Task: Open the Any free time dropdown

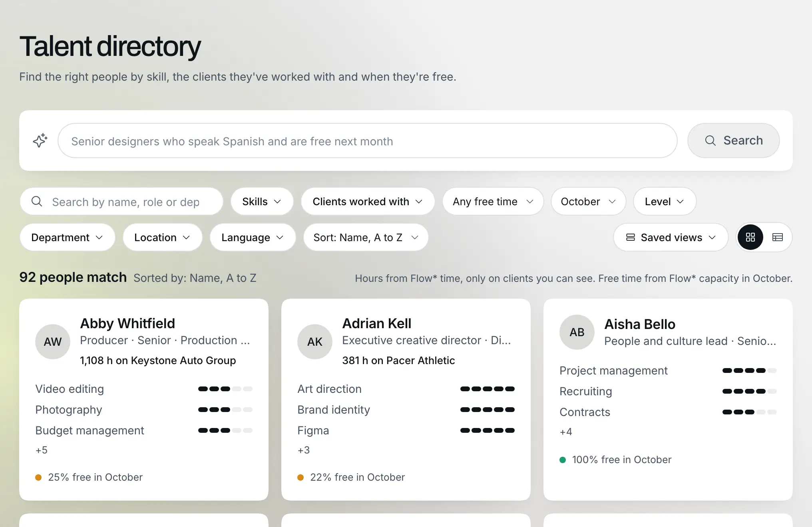Action: [493, 201]
